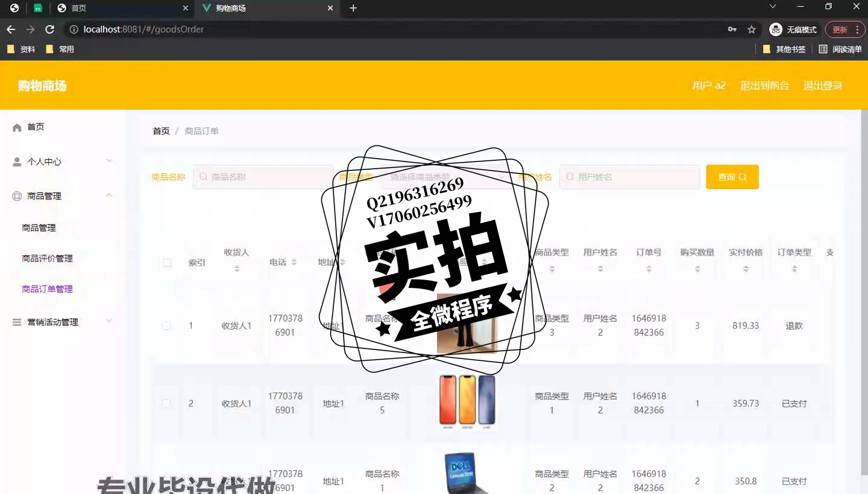Open the 请选择商品类型 dropdown
This screenshot has height=494, width=868.
446,177
